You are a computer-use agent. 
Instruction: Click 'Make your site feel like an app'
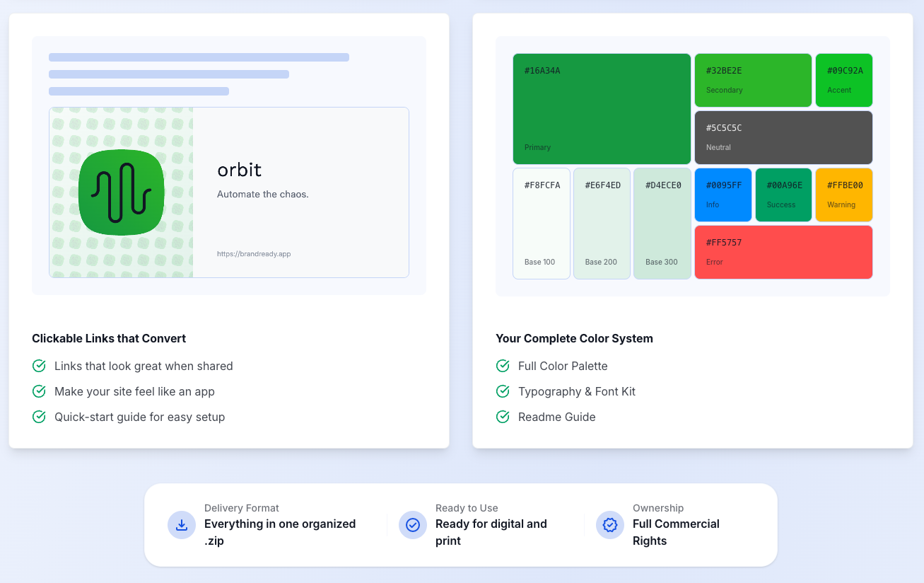134,391
